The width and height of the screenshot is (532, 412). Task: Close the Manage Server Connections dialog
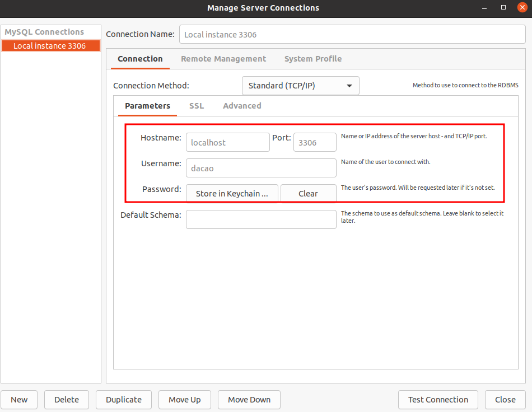pyautogui.click(x=505, y=400)
